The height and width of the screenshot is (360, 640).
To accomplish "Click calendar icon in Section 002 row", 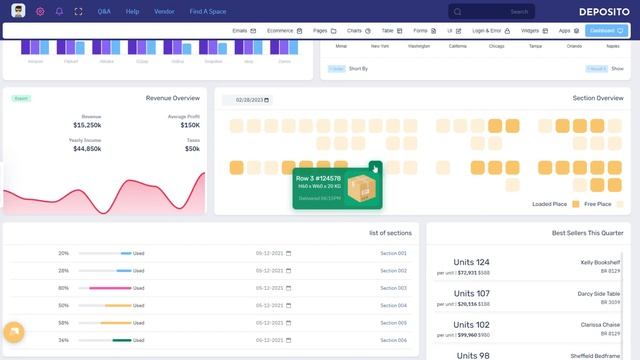I will tap(289, 271).
